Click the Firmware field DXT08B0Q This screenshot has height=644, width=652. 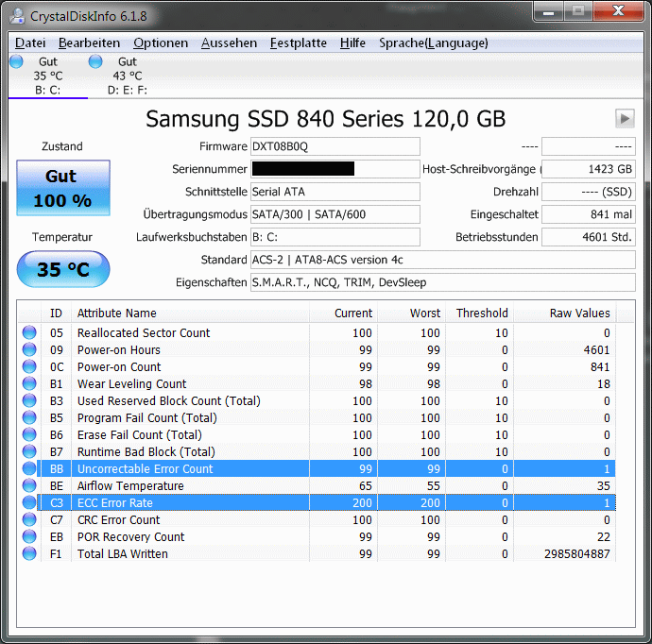(x=335, y=146)
